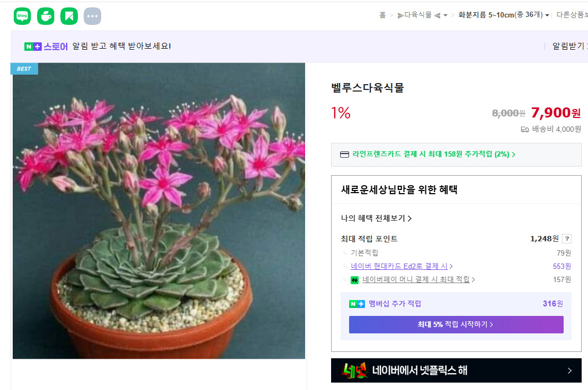Open 다른상품보기 in top navigation
This screenshot has height=390, width=588.
(572, 15)
